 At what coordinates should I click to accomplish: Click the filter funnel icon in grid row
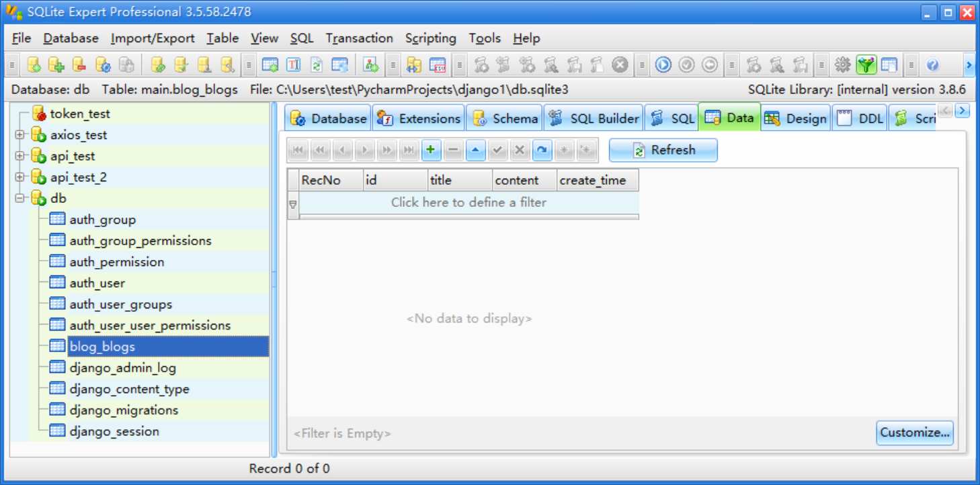[293, 204]
